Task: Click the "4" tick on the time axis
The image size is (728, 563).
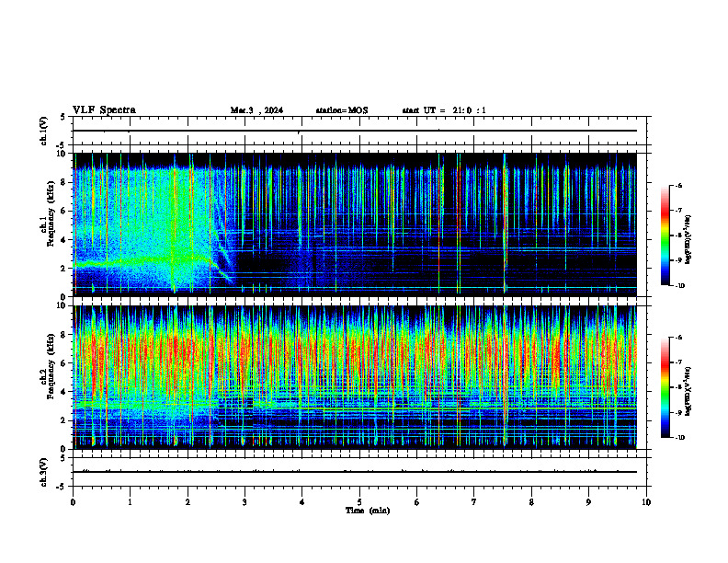Action: tap(302, 502)
